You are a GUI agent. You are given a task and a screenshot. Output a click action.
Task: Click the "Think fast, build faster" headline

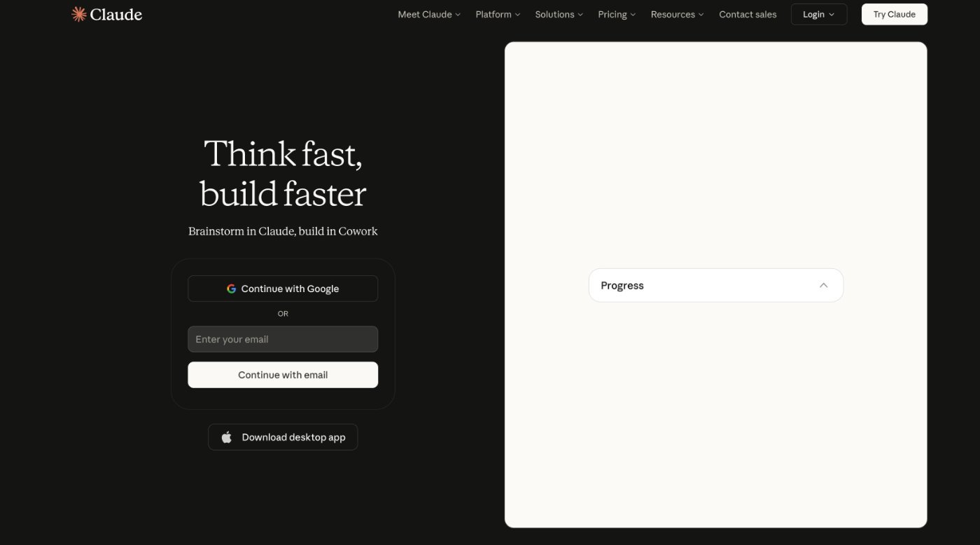coord(283,173)
